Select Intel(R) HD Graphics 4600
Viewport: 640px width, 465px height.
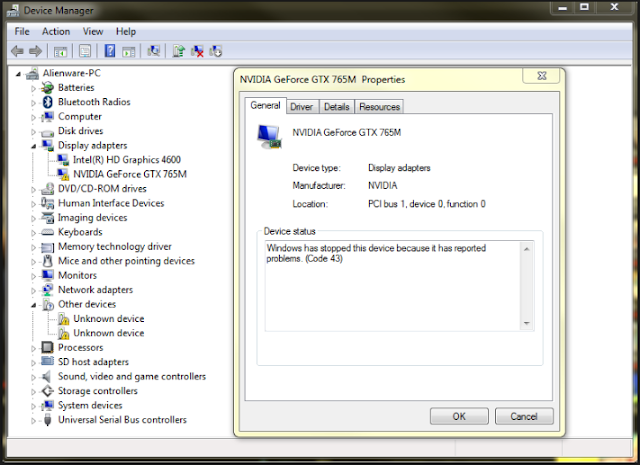click(x=127, y=160)
